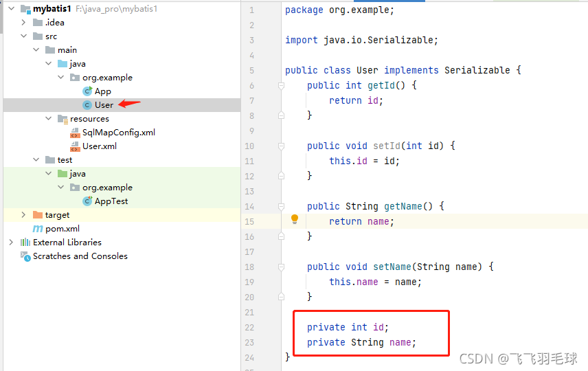Click the 'package org.example;' line
The image size is (588, 371).
point(339,10)
